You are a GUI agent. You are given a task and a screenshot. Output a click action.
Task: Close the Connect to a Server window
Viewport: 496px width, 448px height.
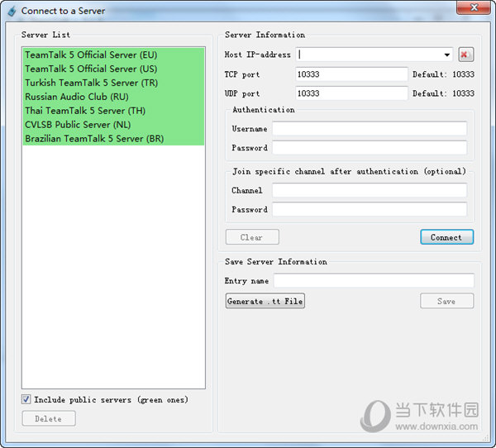coord(473,7)
